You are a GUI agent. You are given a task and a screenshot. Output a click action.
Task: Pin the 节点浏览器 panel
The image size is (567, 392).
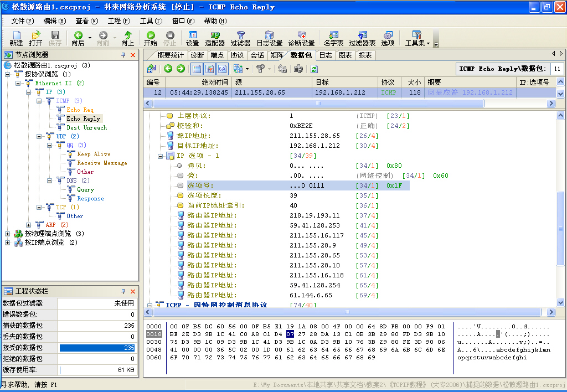pyautogui.click(x=123, y=55)
